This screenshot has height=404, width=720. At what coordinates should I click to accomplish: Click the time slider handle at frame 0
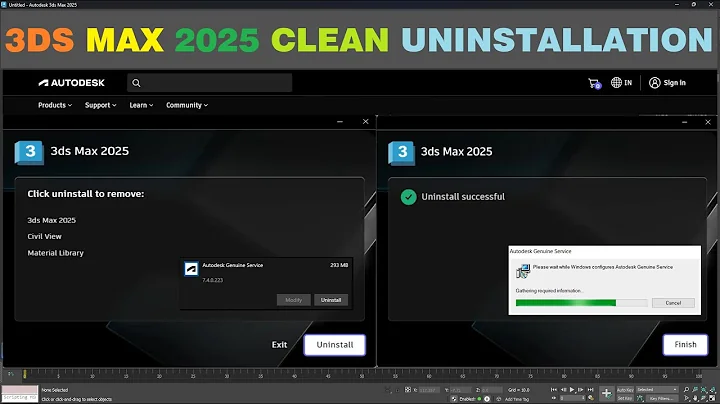tap(25, 374)
